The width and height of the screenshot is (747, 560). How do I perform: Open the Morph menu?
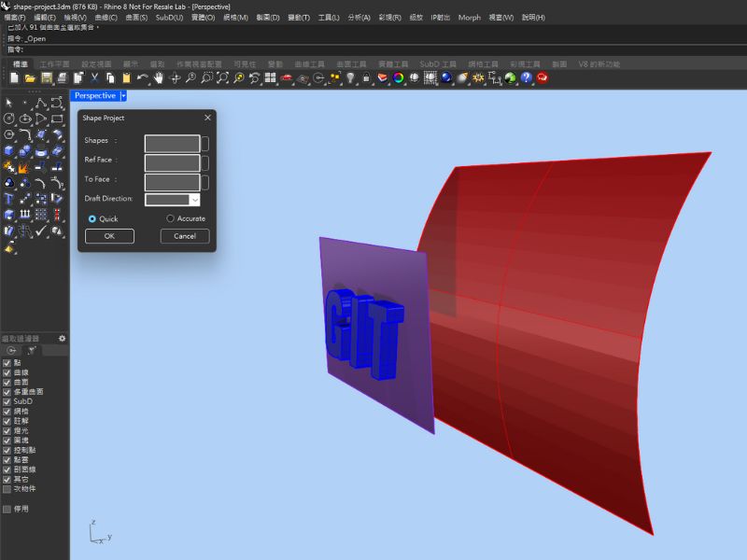click(469, 18)
